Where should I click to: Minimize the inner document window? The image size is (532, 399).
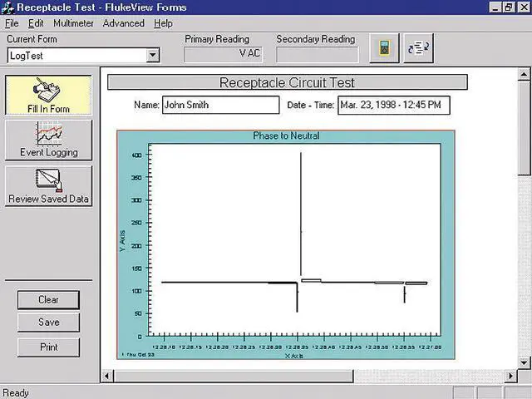495,7
